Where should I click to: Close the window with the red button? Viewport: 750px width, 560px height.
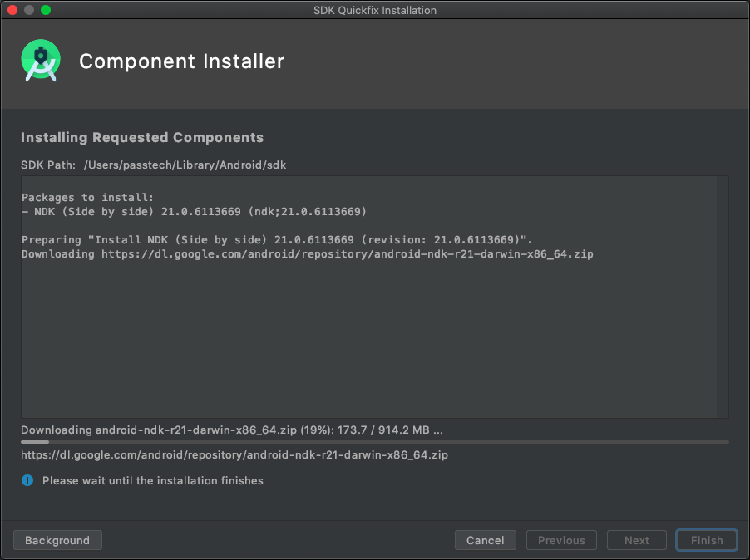coord(13,10)
